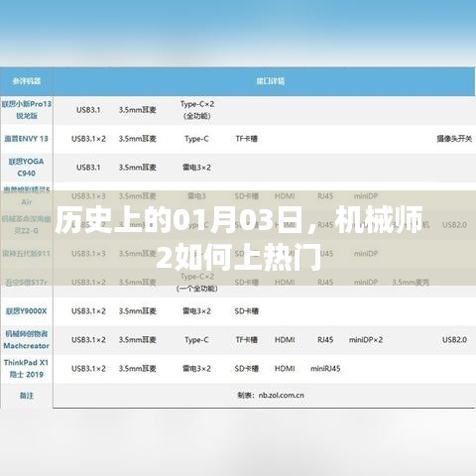
Task: Click "3.5mm耳麦" in the ENVY 13 row
Action: pos(138,139)
